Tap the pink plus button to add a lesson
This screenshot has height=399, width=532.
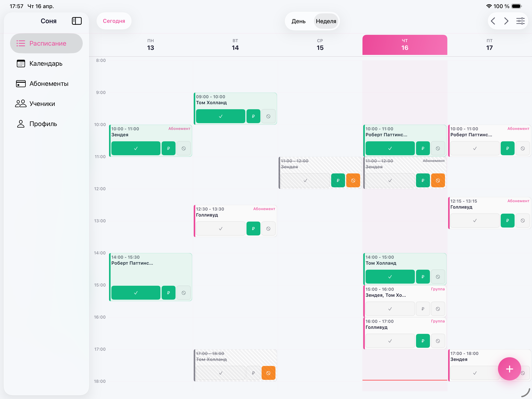[509, 369]
